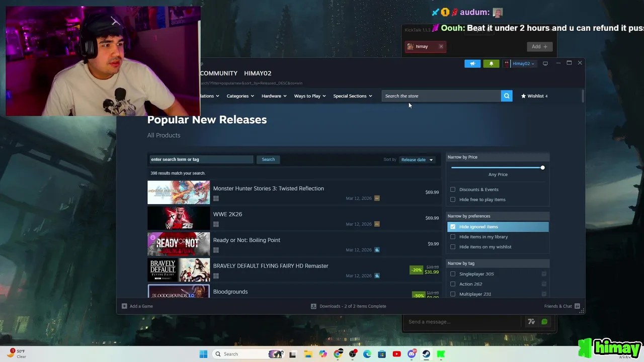Screen dimensions: 644x362
Task: Click the Search button beside the tag field
Action: tap(268, 159)
